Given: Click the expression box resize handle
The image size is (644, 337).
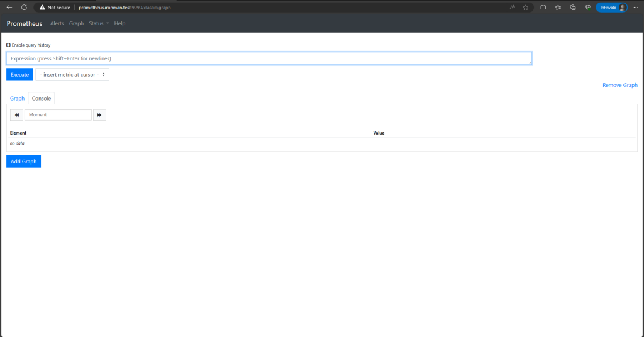Looking at the screenshot, I should point(530,63).
